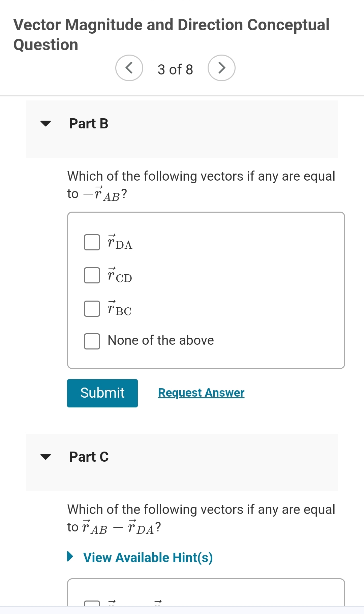
Task: Click the collapse triangle beside Part C
Action: click(47, 457)
